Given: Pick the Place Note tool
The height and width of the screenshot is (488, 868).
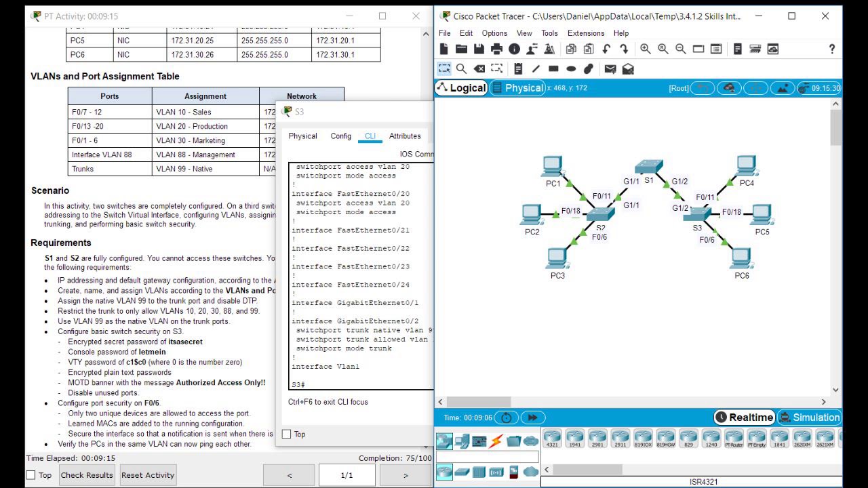Looking at the screenshot, I should point(518,68).
